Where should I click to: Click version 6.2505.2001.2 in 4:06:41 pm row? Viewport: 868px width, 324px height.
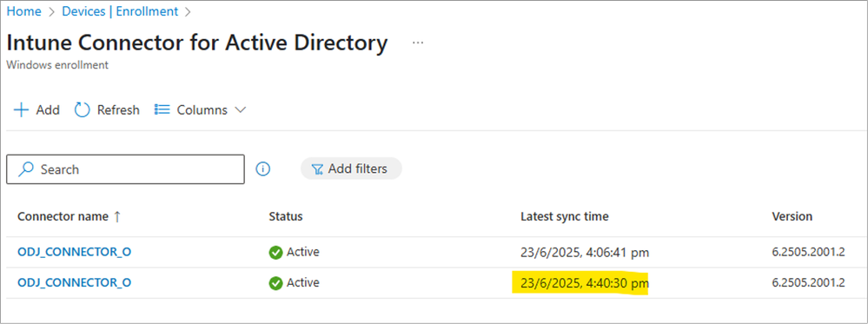tap(808, 252)
